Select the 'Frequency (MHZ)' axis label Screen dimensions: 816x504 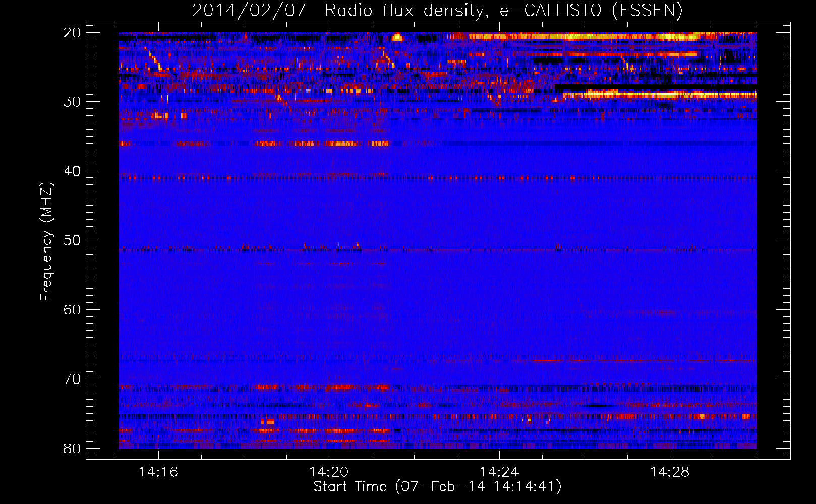pos(46,242)
